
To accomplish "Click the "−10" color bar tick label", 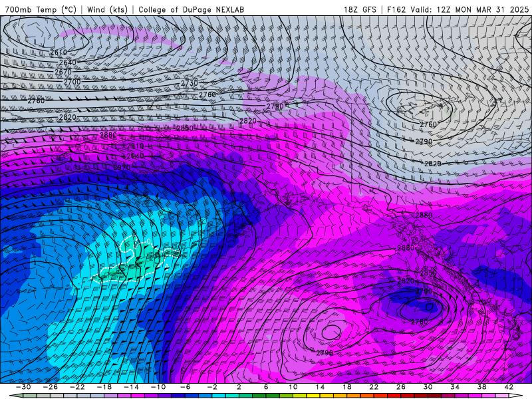I will coord(158,387).
